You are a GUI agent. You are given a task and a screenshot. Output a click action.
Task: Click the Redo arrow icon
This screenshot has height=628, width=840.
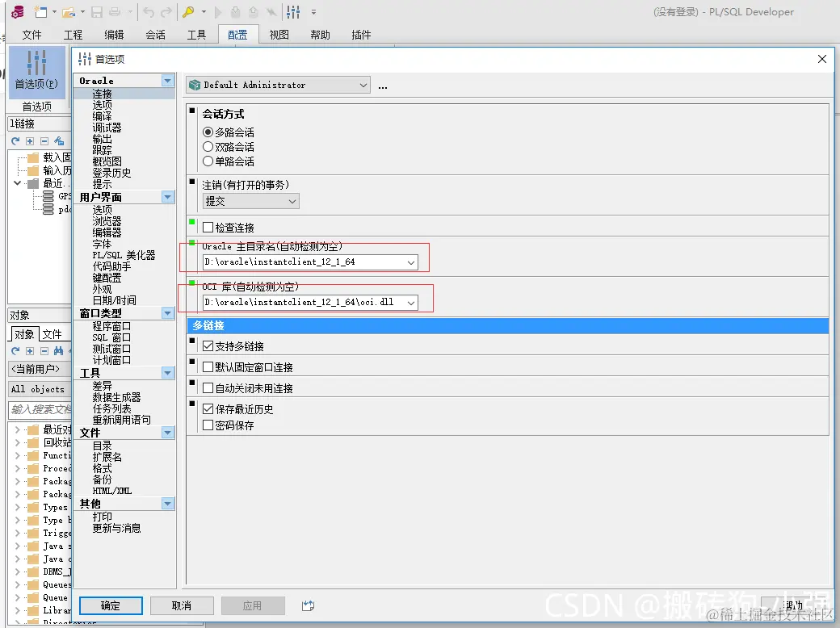coord(166,12)
